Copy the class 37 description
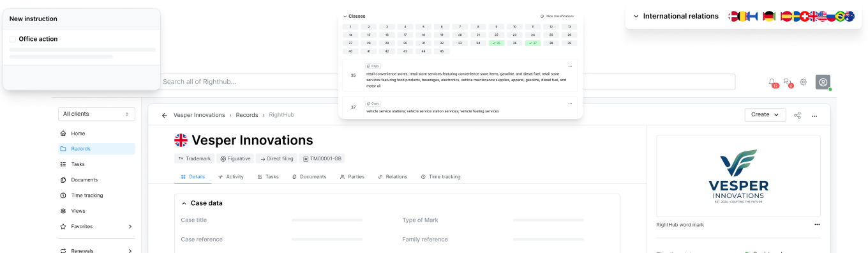 [x=373, y=103]
